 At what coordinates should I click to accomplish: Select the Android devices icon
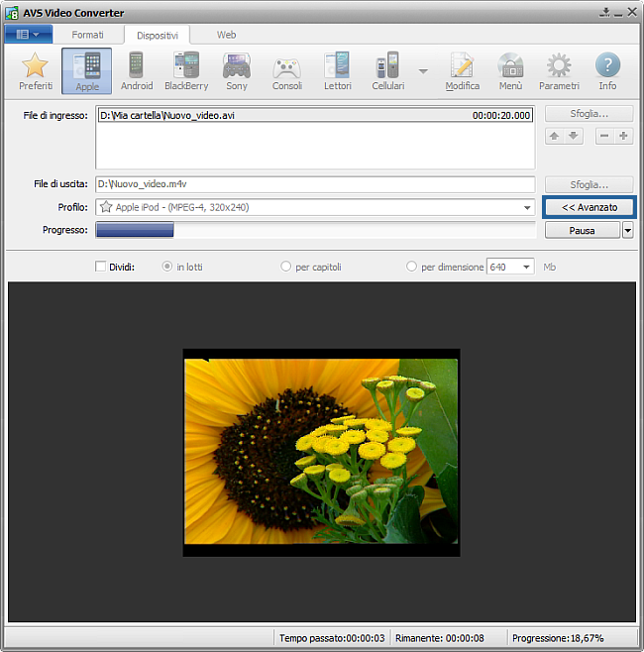click(137, 71)
